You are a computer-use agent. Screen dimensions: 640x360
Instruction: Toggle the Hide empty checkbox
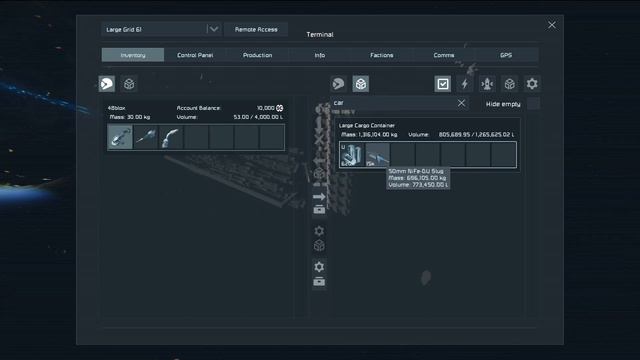pyautogui.click(x=533, y=104)
